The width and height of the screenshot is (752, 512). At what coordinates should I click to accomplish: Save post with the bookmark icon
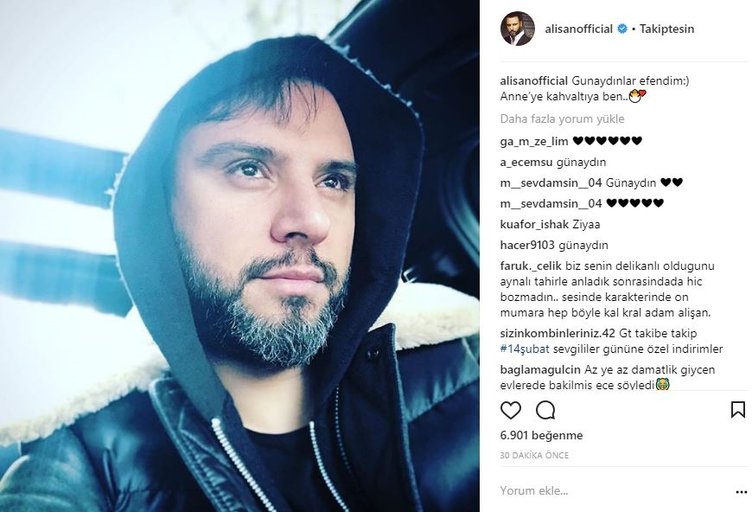738,410
